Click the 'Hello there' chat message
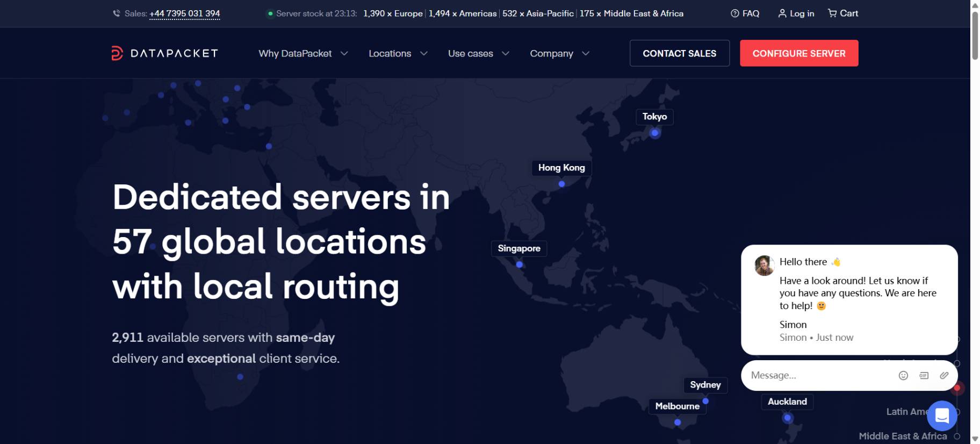 (x=810, y=262)
